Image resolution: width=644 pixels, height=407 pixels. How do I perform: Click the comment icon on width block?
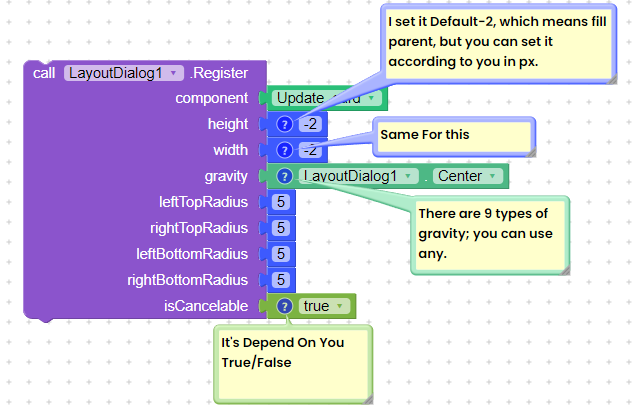pos(284,150)
